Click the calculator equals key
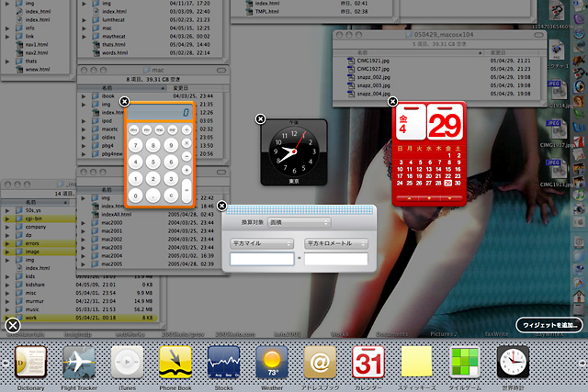This screenshot has width=588, height=392. tap(187, 190)
